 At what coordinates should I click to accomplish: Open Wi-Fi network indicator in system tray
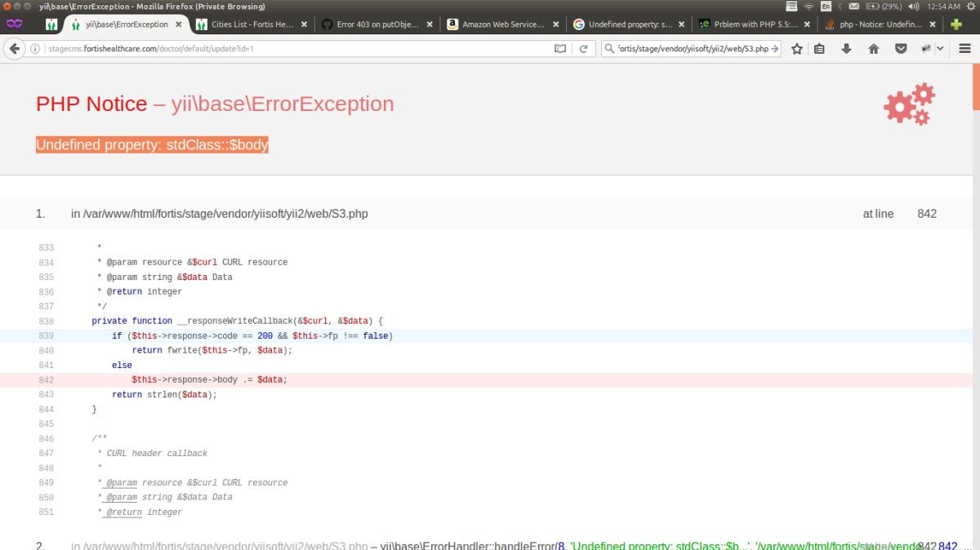tap(808, 6)
